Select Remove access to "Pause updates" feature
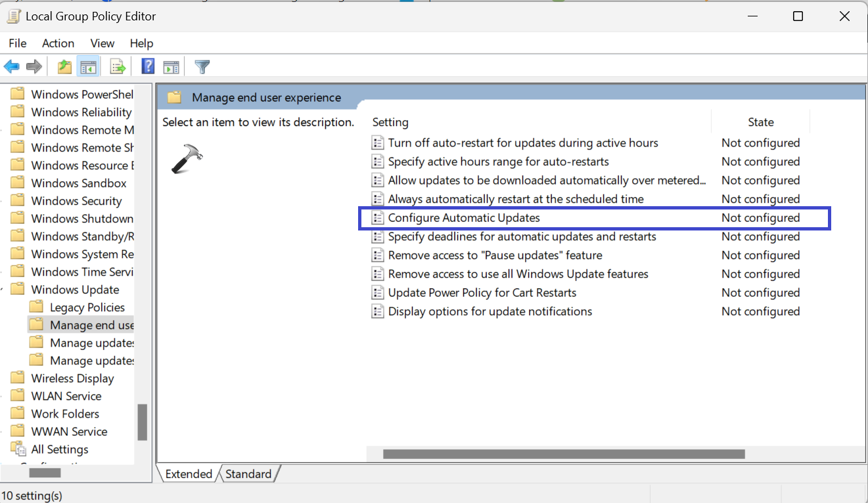The height and width of the screenshot is (503, 868). 495,255
